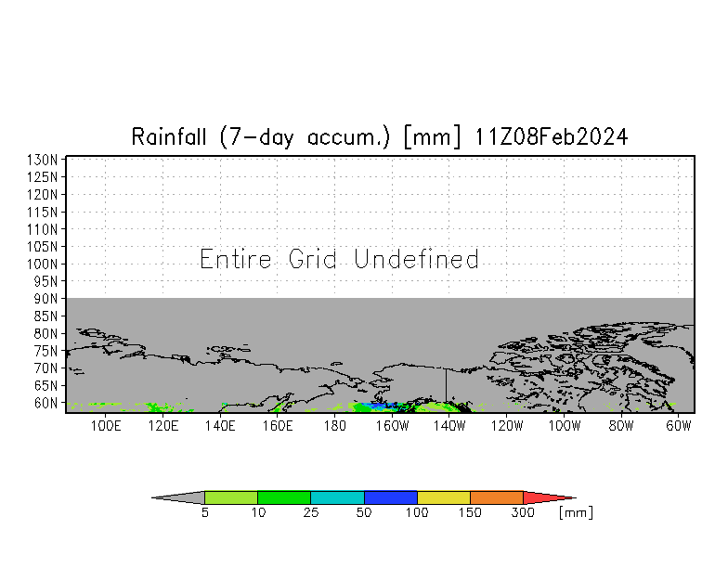Click the '75N' latitude axis label
728x568 pixels.
(45, 351)
